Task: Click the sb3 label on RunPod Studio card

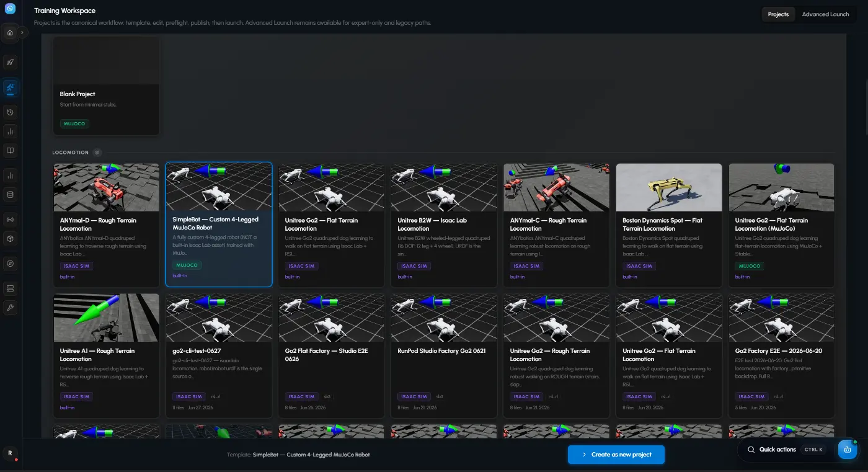Action: [x=439, y=396]
